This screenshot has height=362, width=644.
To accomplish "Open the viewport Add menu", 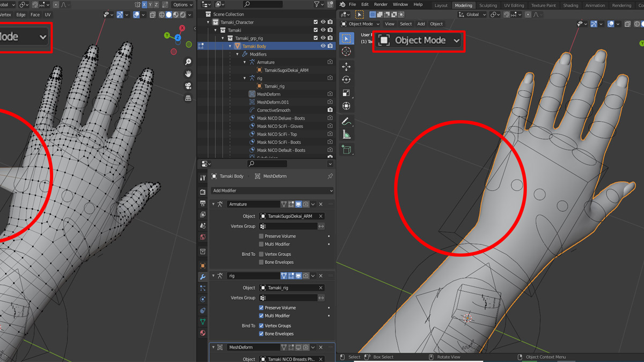I will point(421,24).
